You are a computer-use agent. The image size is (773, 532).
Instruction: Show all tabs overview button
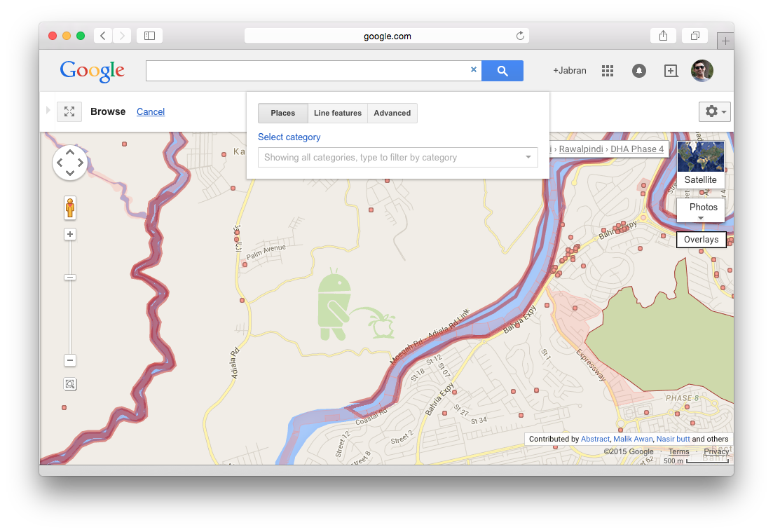695,36
